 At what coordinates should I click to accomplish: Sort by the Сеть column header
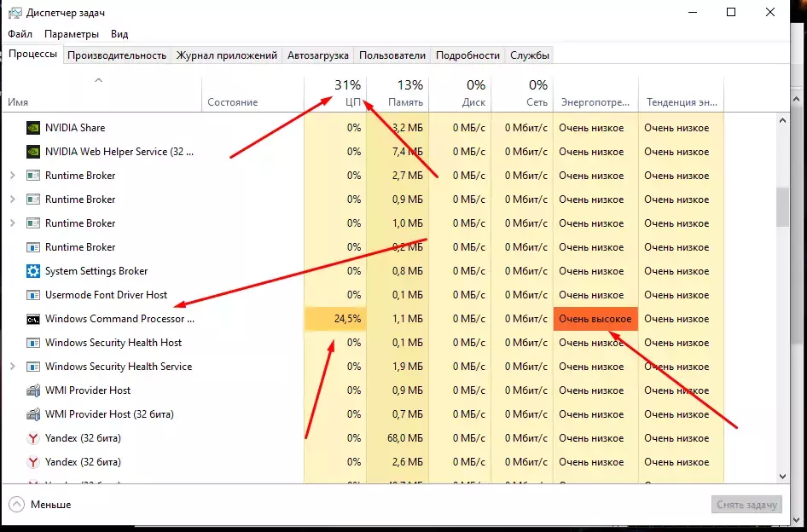(522, 94)
